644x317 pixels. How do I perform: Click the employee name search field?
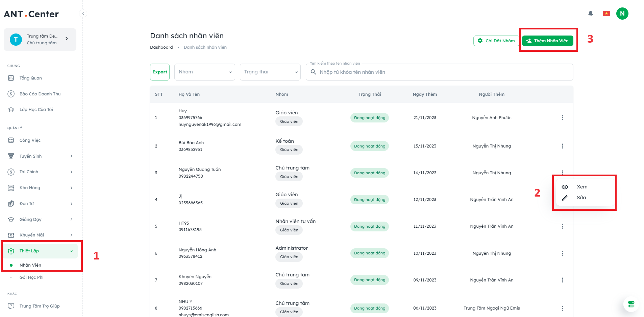pos(439,72)
